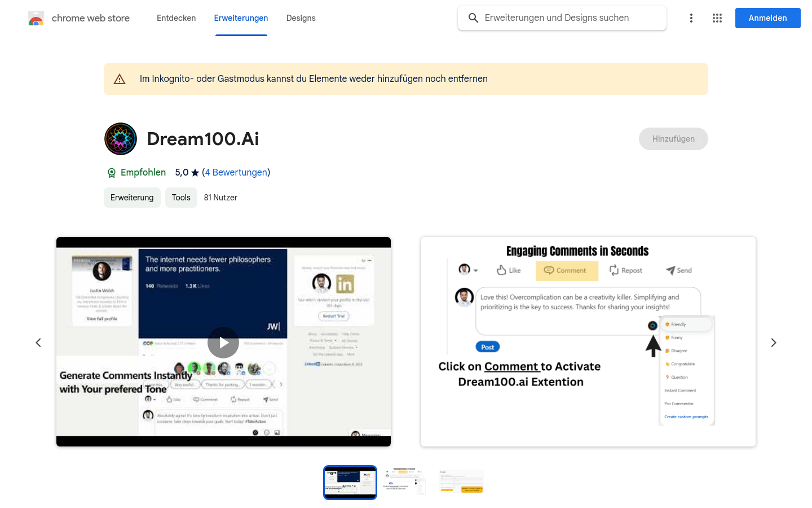
Task: Select the third carousel thumbnail
Action: [461, 483]
